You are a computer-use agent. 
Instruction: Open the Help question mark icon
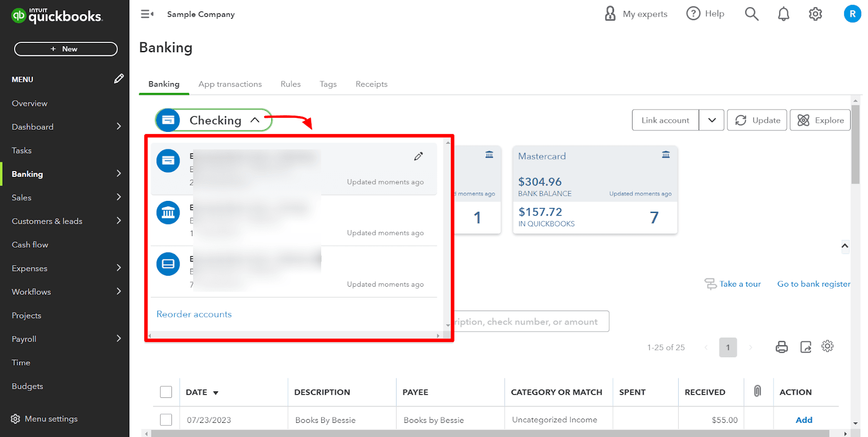tap(693, 14)
